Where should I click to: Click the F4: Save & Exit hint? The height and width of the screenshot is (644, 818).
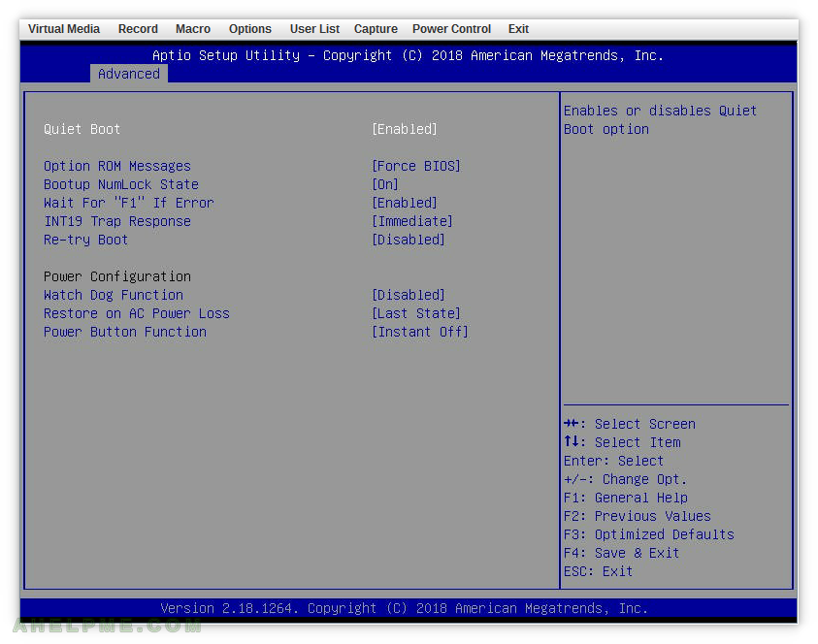click(621, 553)
